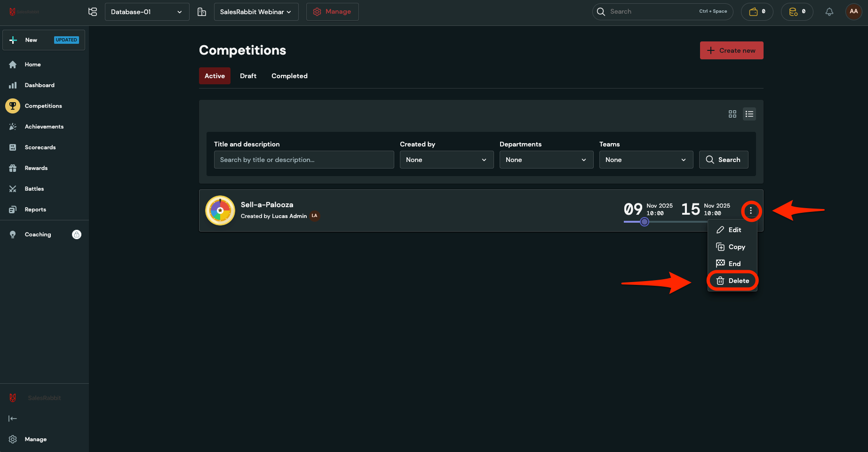Open the Created by filter dropdown
Screen dimensions: 868x452
coord(446,160)
